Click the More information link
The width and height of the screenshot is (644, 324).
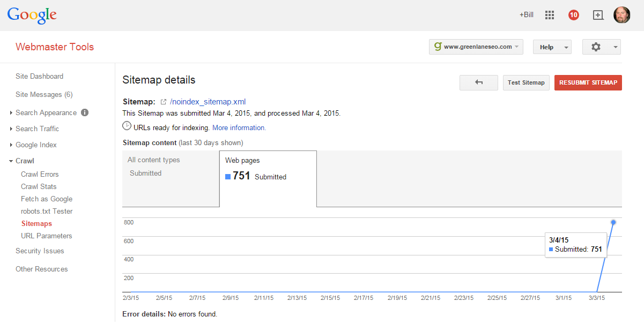[x=239, y=127]
